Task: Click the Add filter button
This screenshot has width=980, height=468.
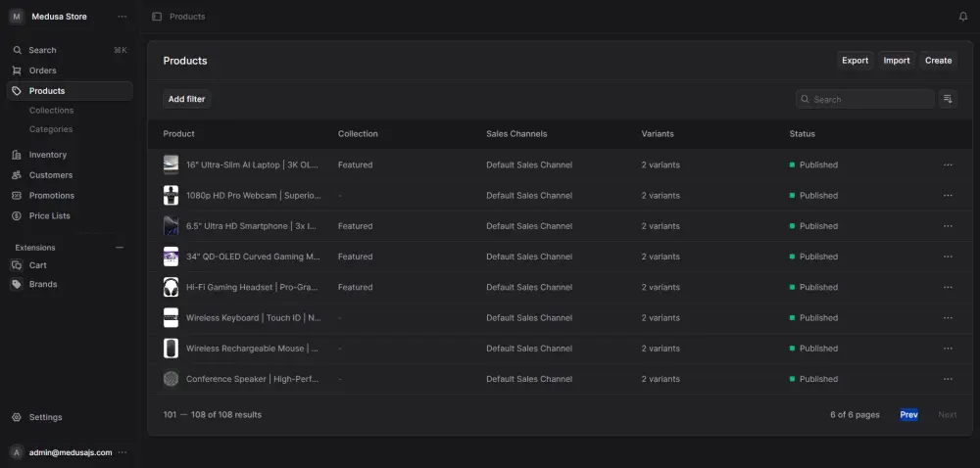Action: [186, 99]
